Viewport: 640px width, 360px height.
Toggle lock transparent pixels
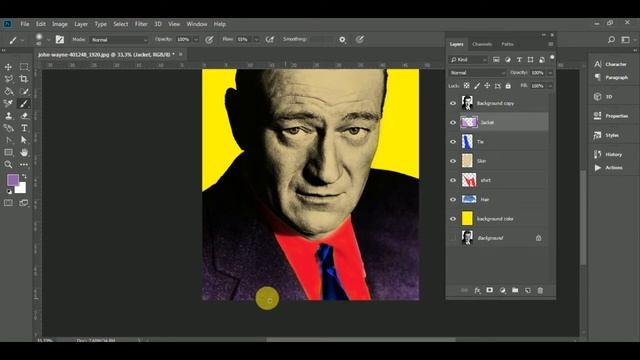[x=467, y=86]
